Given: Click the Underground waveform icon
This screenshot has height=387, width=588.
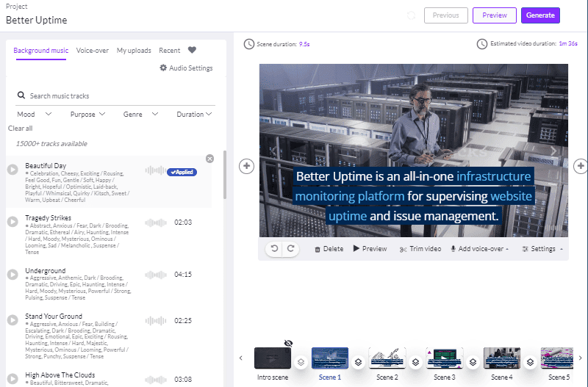Looking at the screenshot, I should pos(156,275).
